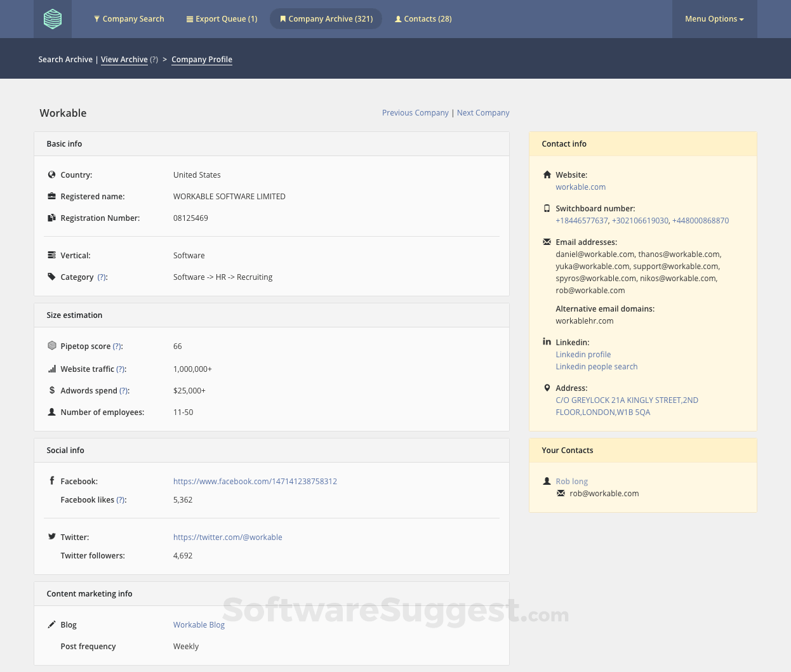Open the Website traffic help (?)
The height and width of the screenshot is (672, 791).
click(121, 369)
